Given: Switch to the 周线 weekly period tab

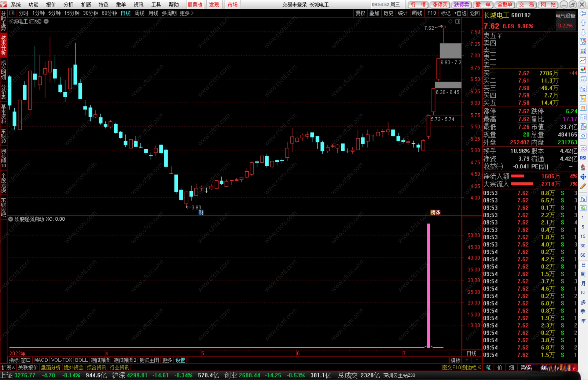Looking at the screenshot, I should (139, 13).
